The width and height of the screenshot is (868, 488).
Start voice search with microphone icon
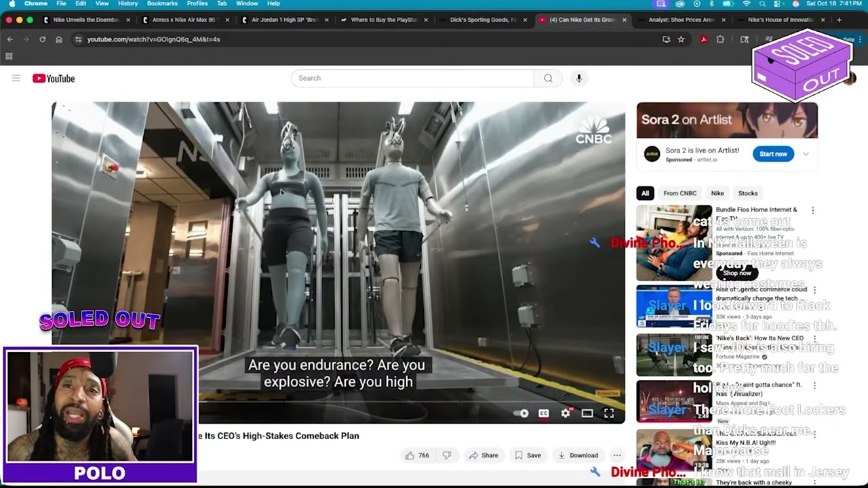tap(578, 78)
